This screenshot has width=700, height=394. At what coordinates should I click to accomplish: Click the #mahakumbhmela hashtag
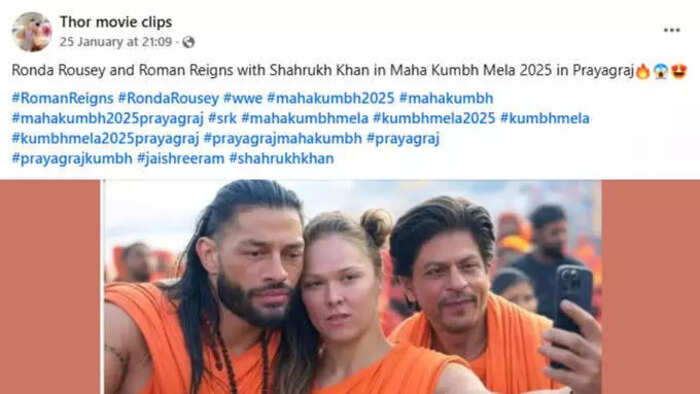(x=304, y=118)
